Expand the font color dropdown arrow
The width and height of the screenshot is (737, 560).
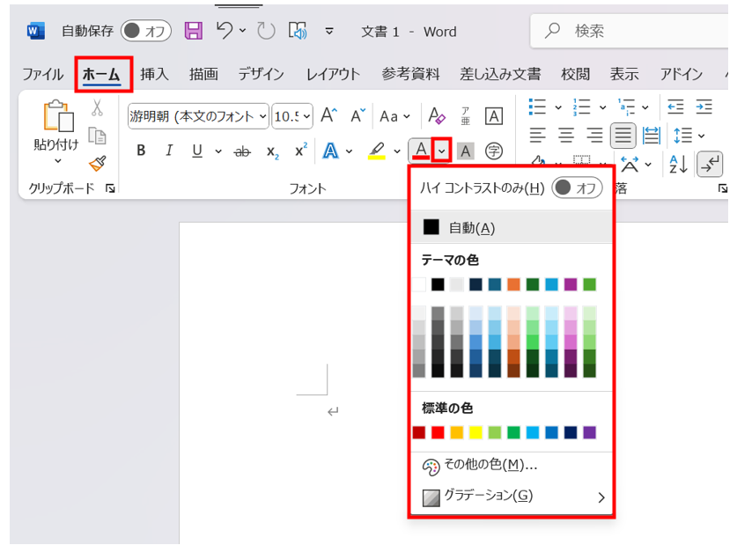(442, 151)
